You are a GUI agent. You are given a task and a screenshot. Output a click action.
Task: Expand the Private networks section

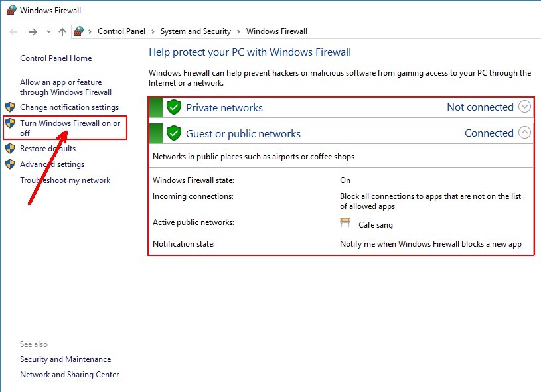point(525,107)
